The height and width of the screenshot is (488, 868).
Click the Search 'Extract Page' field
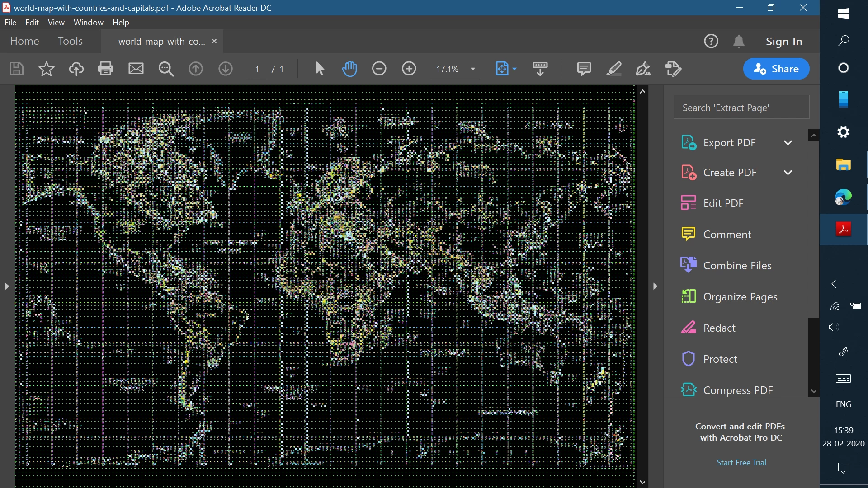741,108
